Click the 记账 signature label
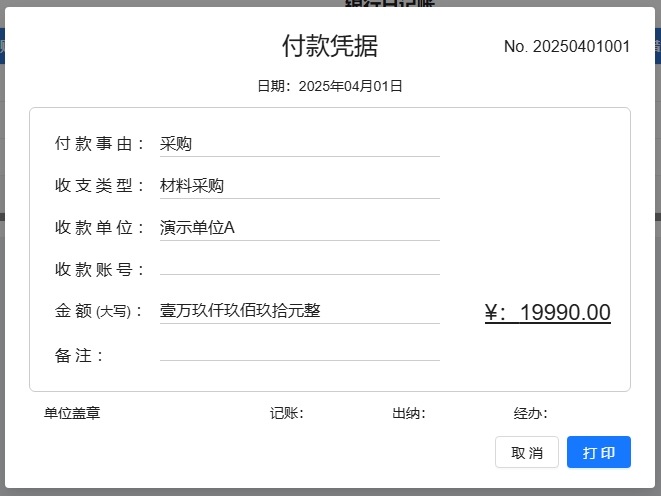 (286, 413)
